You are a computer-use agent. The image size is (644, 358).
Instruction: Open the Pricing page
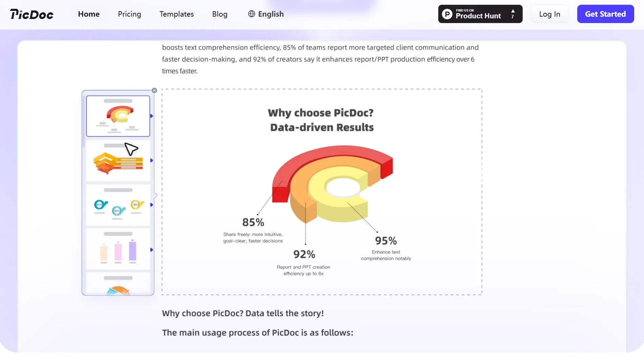coord(129,14)
